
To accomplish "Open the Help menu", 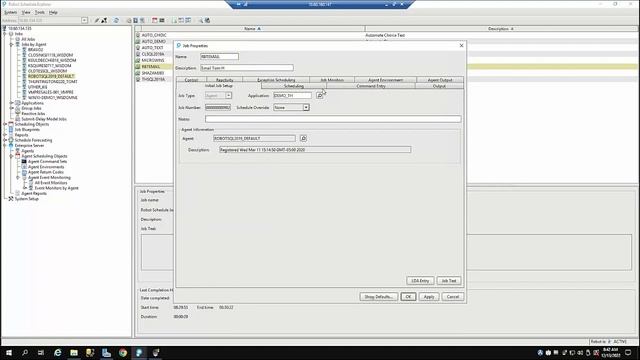I will 53,12.
